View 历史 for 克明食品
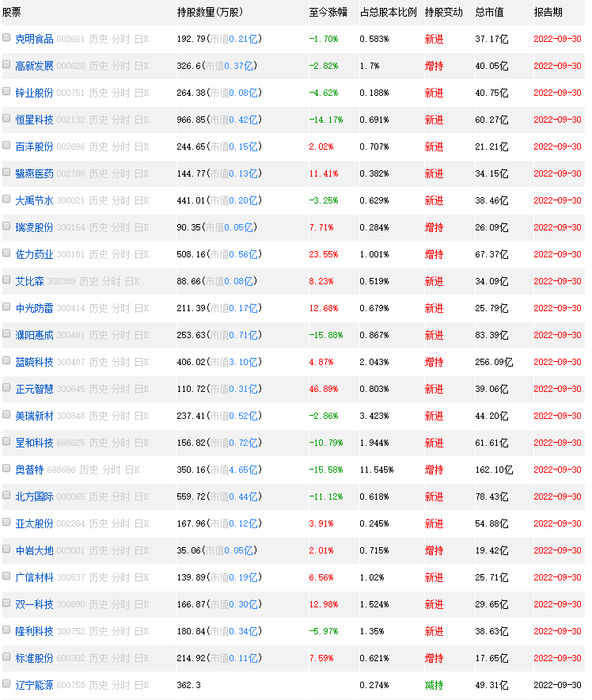This screenshot has height=700, width=592. (98, 40)
